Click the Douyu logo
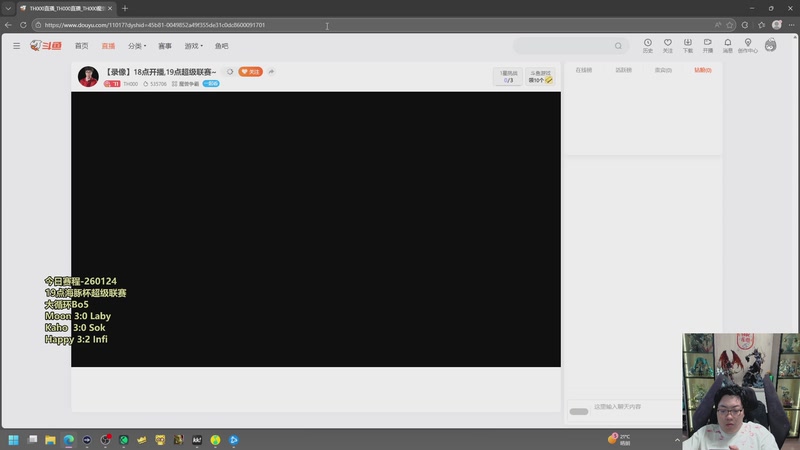 46,46
